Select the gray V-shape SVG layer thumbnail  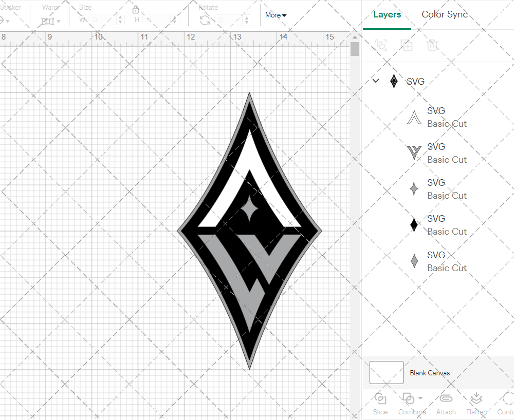(414, 152)
